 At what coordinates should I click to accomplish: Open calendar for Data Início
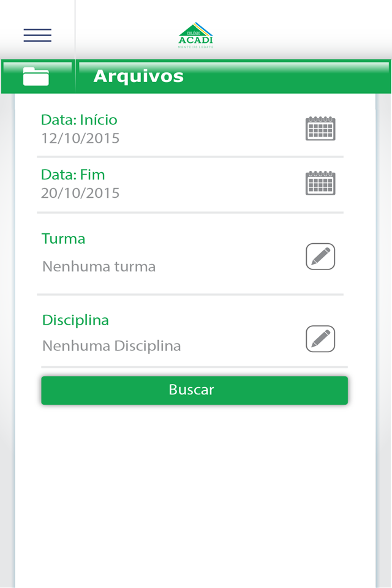320,129
